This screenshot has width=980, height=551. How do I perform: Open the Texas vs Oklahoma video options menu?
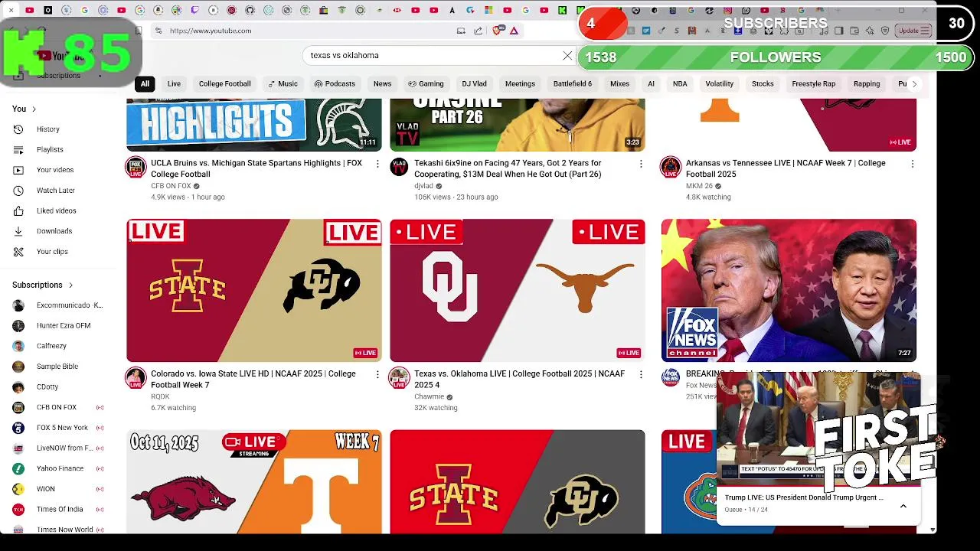tap(641, 374)
